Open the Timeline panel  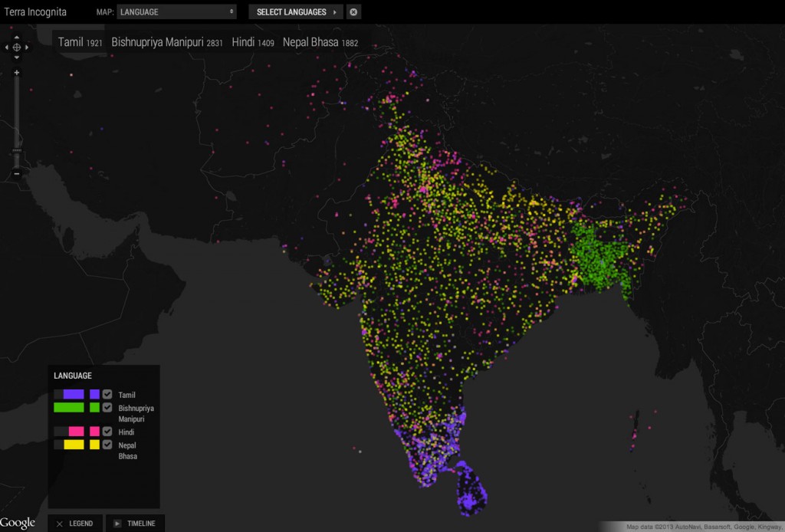click(x=135, y=524)
